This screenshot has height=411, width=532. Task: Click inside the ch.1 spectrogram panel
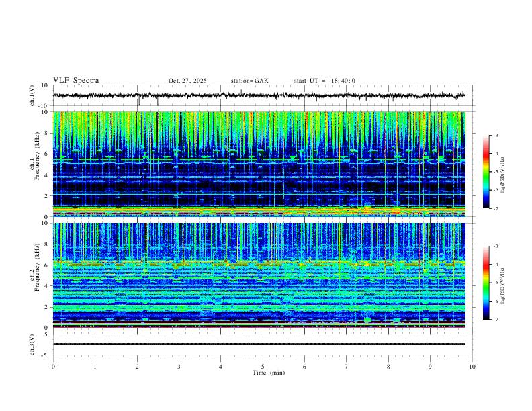point(259,164)
